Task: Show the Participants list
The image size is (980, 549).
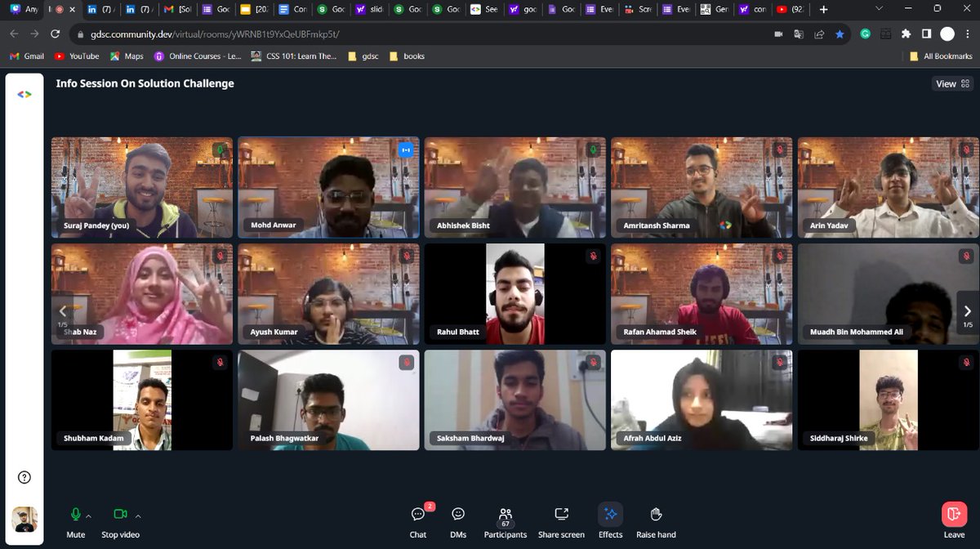Action: click(506, 521)
